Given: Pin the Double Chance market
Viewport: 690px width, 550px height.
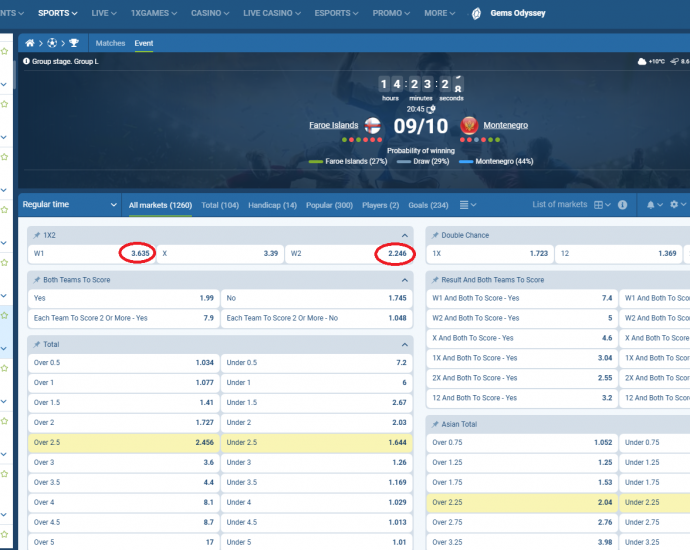Looking at the screenshot, I should [x=435, y=235].
